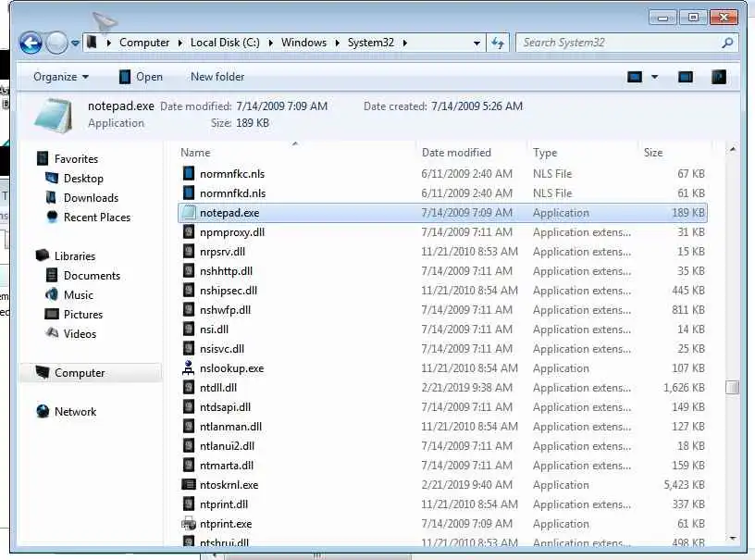
Task: Click the large notepad icon in details pane
Action: coord(54,116)
